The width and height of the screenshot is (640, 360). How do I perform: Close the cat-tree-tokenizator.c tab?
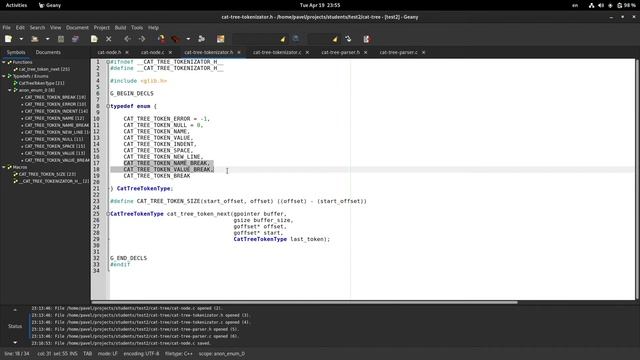(x=307, y=52)
